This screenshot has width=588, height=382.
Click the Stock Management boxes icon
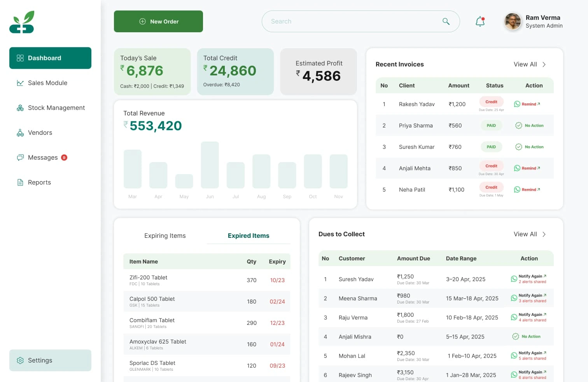coord(20,108)
